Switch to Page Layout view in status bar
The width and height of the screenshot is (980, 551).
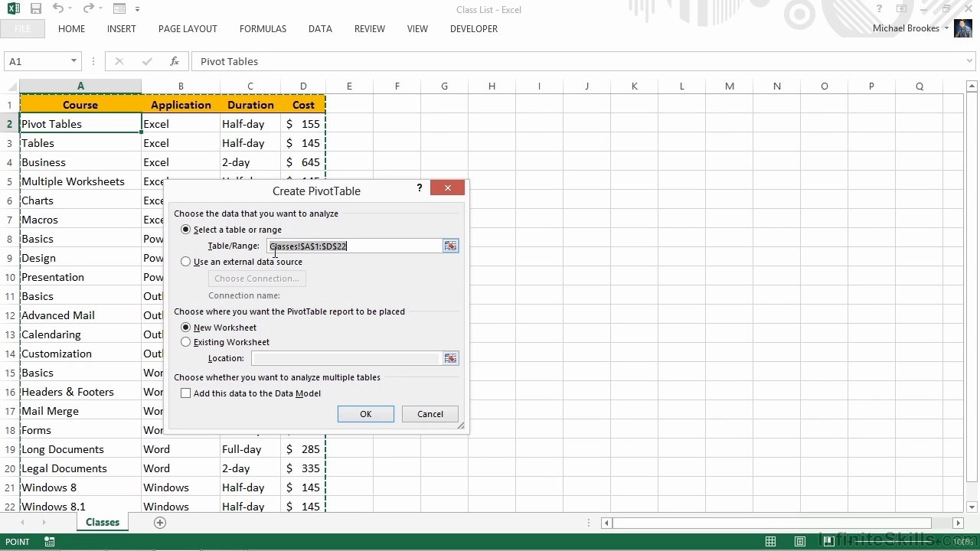click(x=799, y=542)
